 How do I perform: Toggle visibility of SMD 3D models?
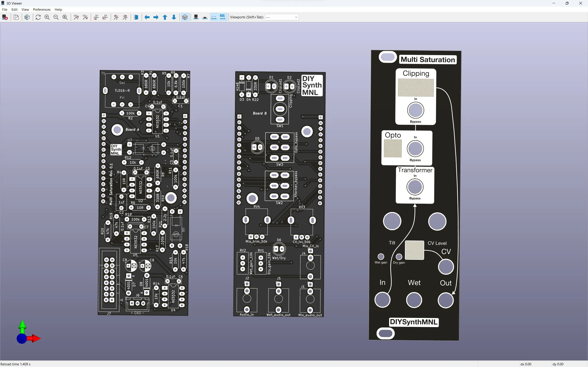tap(205, 17)
